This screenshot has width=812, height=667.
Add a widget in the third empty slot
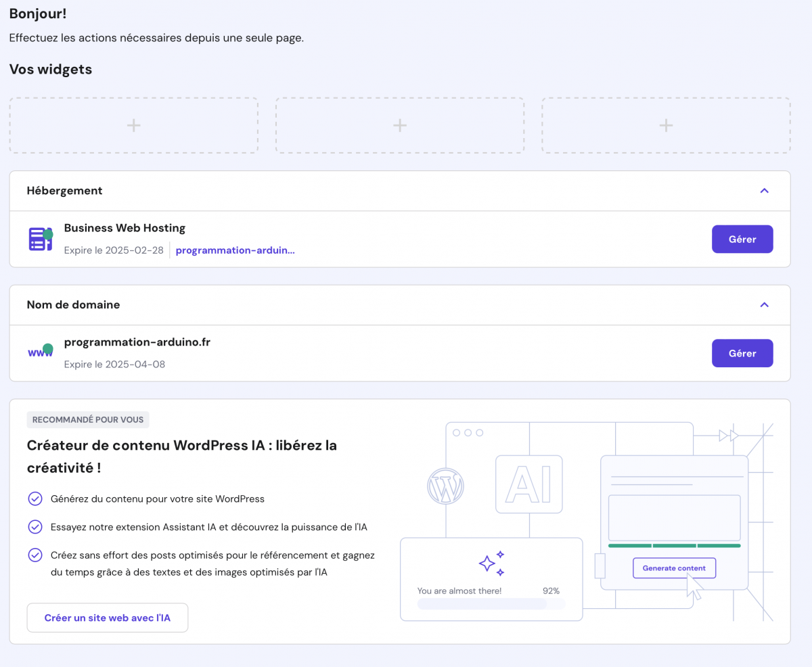(x=666, y=125)
